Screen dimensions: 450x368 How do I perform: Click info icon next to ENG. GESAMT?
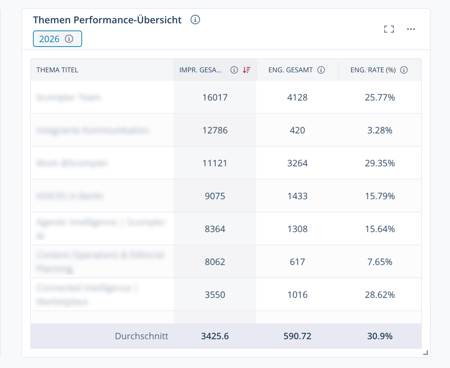[x=321, y=70]
